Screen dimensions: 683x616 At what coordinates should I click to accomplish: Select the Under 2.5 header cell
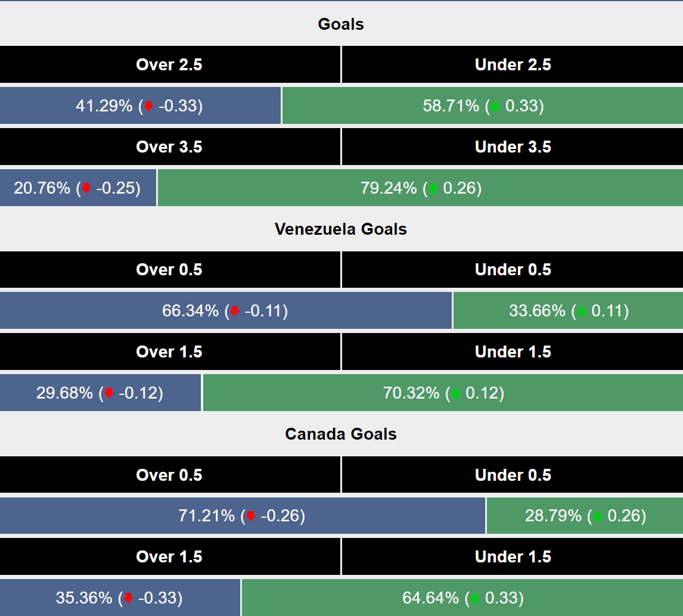tap(514, 64)
